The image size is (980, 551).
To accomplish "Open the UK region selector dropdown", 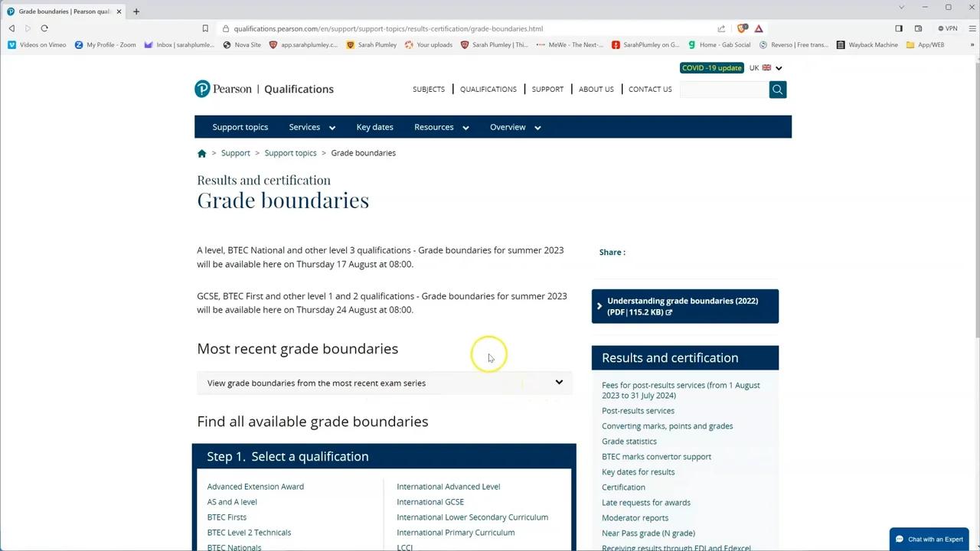I will (766, 68).
